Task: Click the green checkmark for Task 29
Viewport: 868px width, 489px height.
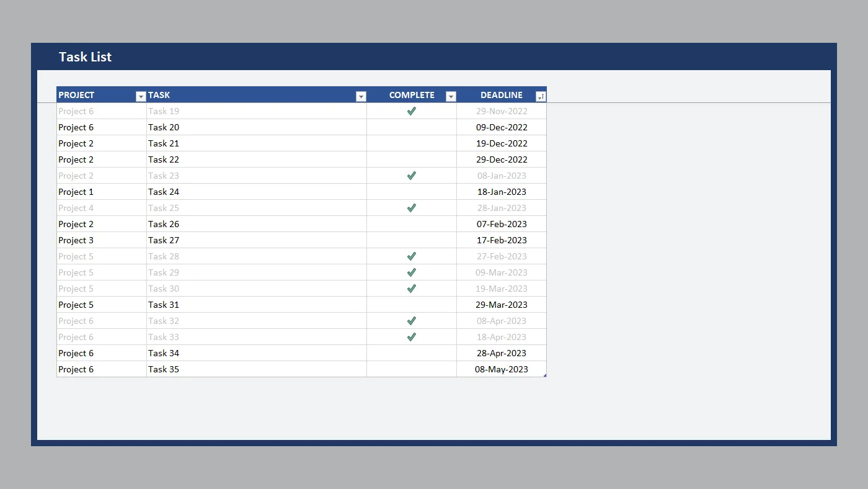Action: point(411,272)
